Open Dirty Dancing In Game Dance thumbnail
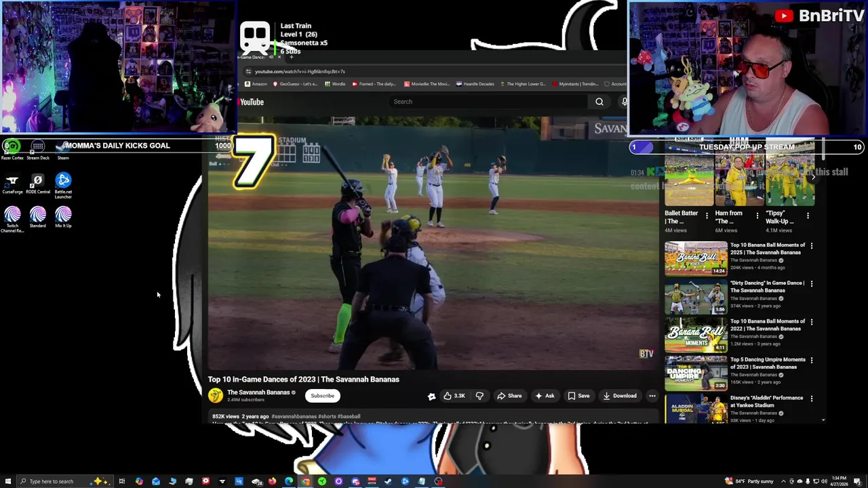This screenshot has width=868, height=488. tap(696, 297)
